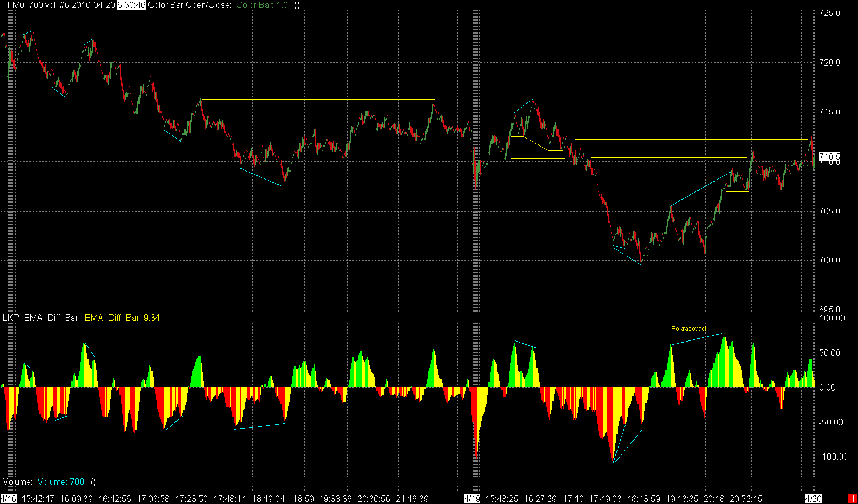The height and width of the screenshot is (504, 858).
Task: Click the highlighted 6:50:46 time box
Action: [x=131, y=5]
